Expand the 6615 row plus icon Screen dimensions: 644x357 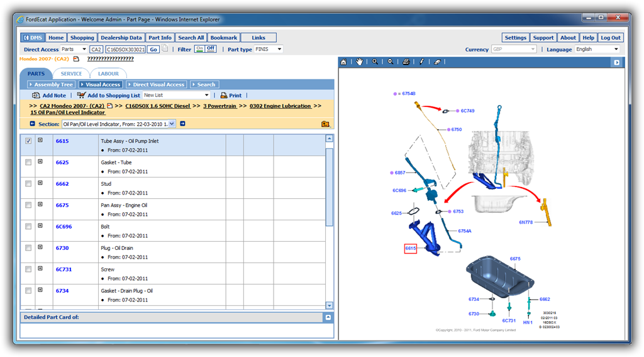tap(40, 140)
